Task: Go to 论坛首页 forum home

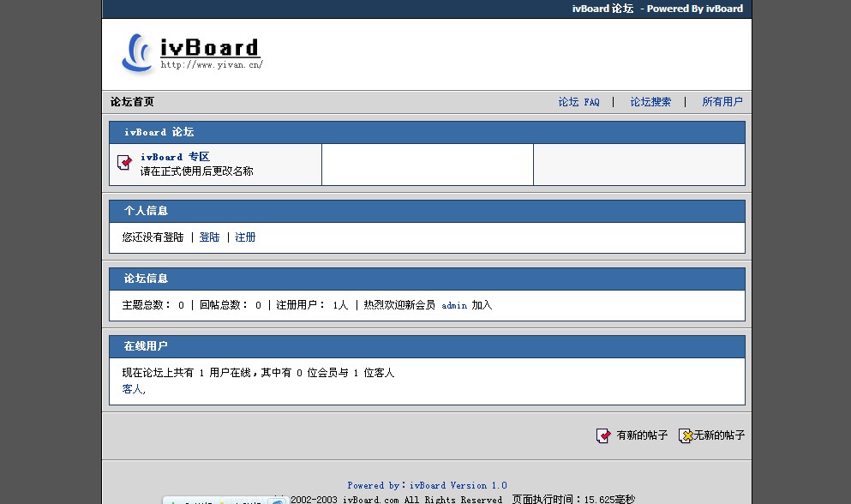Action: pyautogui.click(x=133, y=102)
